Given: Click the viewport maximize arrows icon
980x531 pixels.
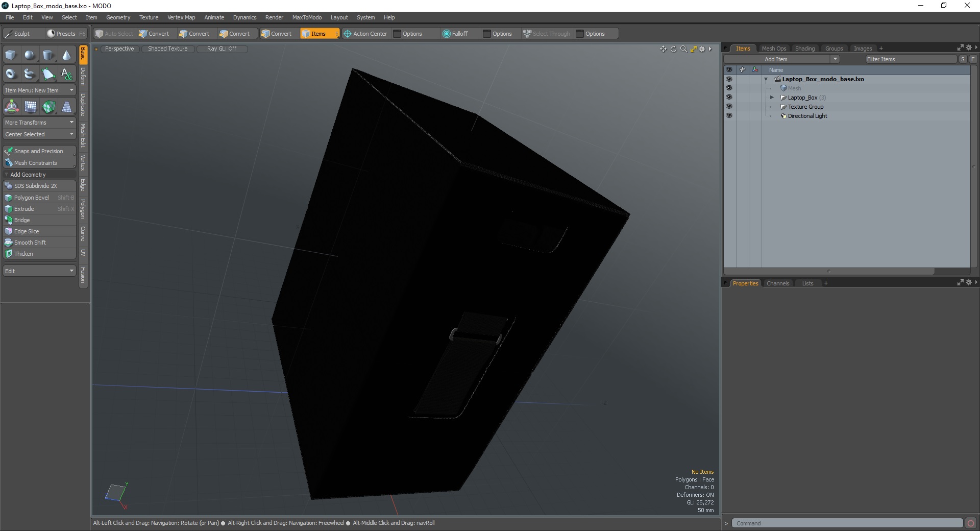Looking at the screenshot, I should (x=693, y=49).
